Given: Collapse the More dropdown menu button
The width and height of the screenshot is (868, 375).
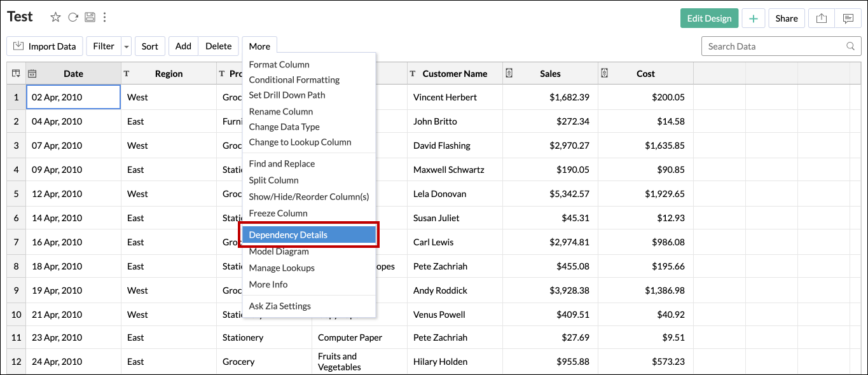Looking at the screenshot, I should (x=259, y=46).
